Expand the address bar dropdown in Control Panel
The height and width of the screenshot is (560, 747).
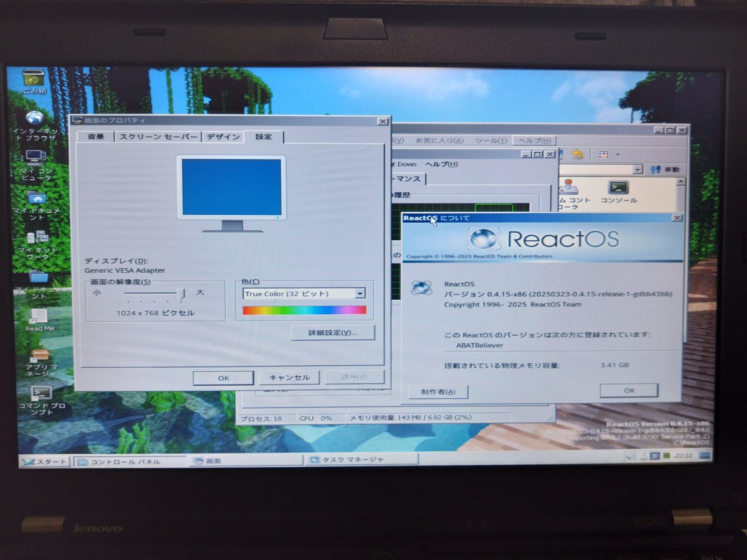[637, 169]
